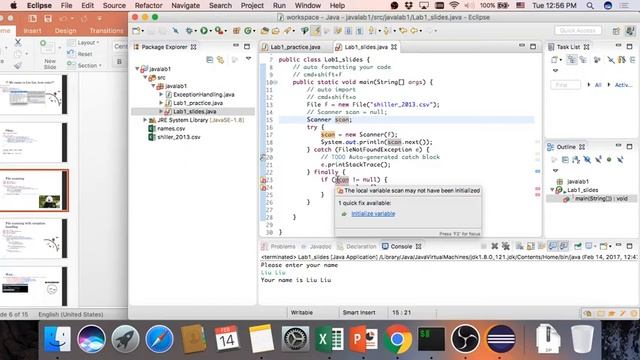Expand ExceptionHandling.java in Package Explorer
The image size is (640, 360).
pyautogui.click(x=161, y=95)
